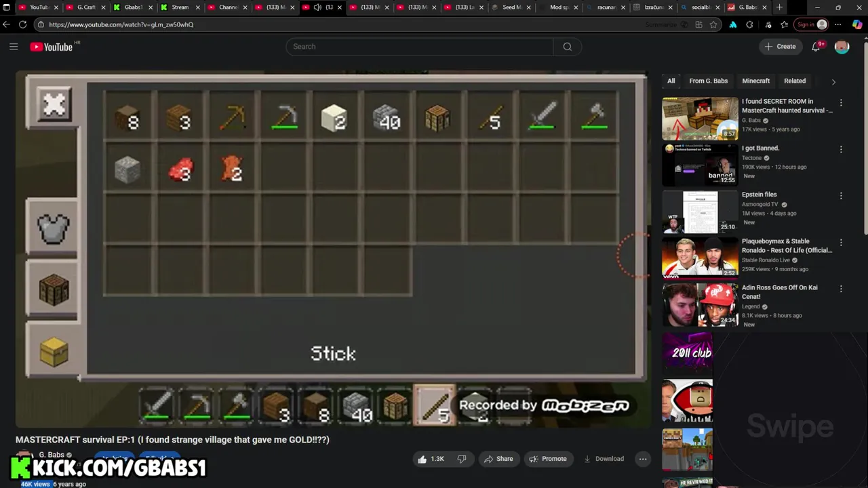Open a new browser tab with plus
868x488 pixels.
click(779, 7)
